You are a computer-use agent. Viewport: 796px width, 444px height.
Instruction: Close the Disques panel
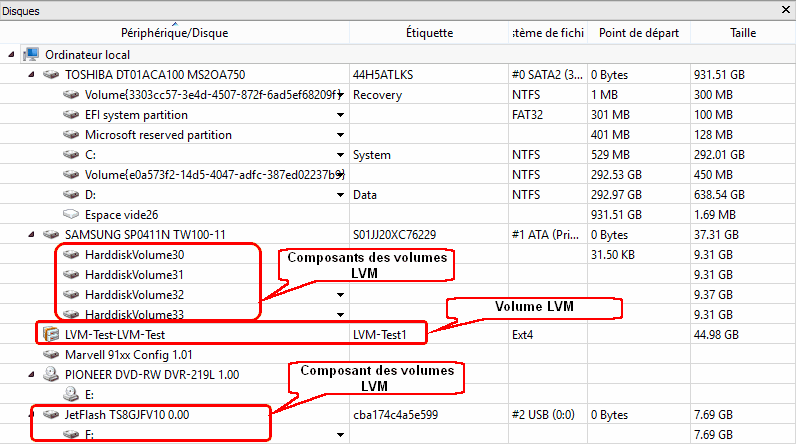pyautogui.click(x=785, y=8)
